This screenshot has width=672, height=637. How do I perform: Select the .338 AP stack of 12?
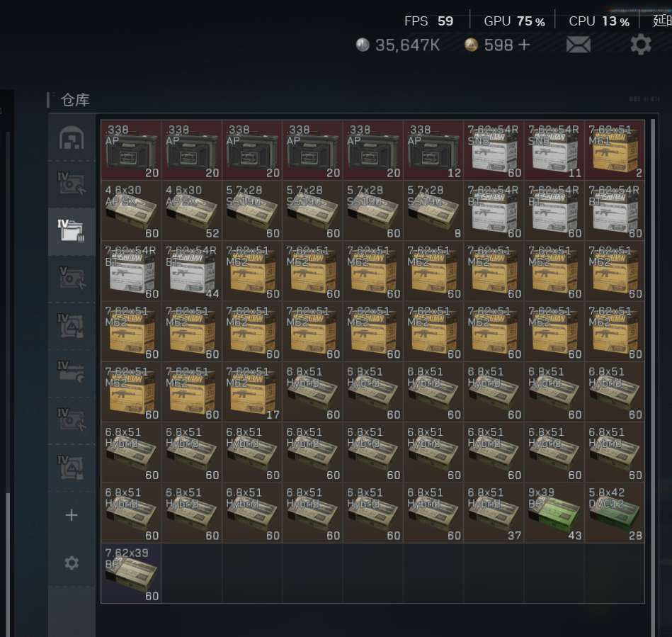433,150
